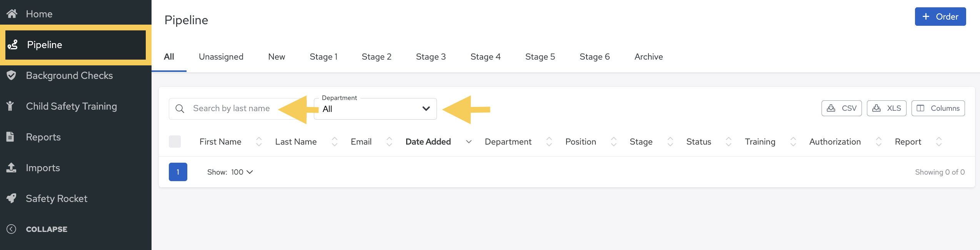Sort by Last Name column arrows
Image resolution: width=980 pixels, height=250 pixels.
point(335,142)
